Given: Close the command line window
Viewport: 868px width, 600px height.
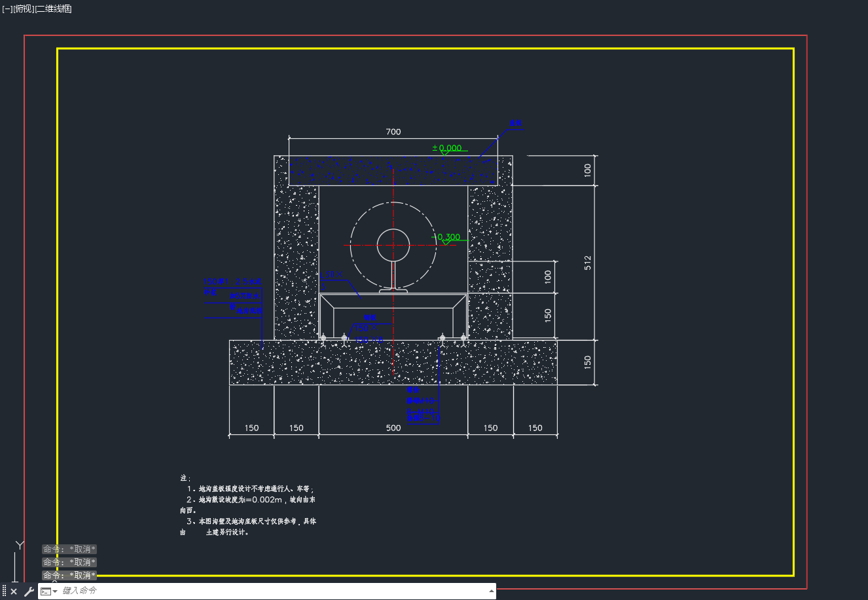Looking at the screenshot, I should click(x=14, y=591).
